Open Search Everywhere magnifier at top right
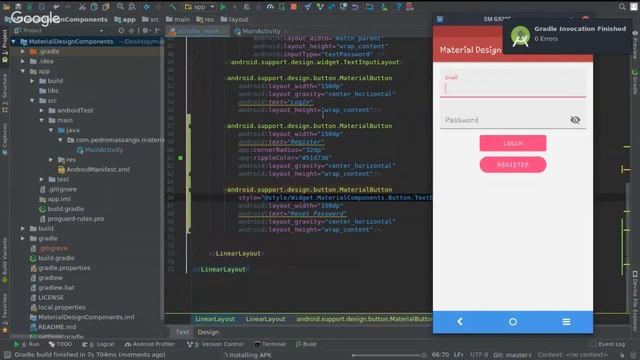The width and height of the screenshot is (640, 360). (x=622, y=7)
